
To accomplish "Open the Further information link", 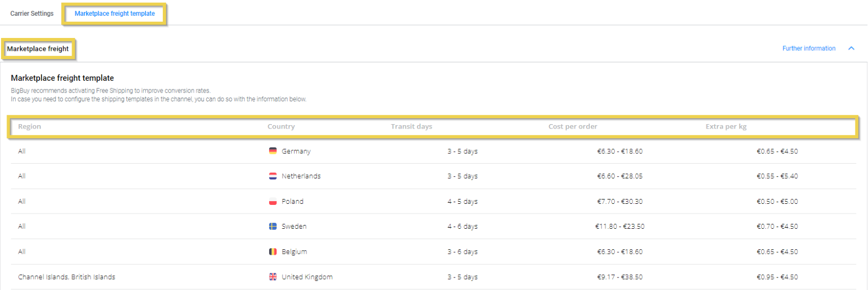I will [x=808, y=48].
